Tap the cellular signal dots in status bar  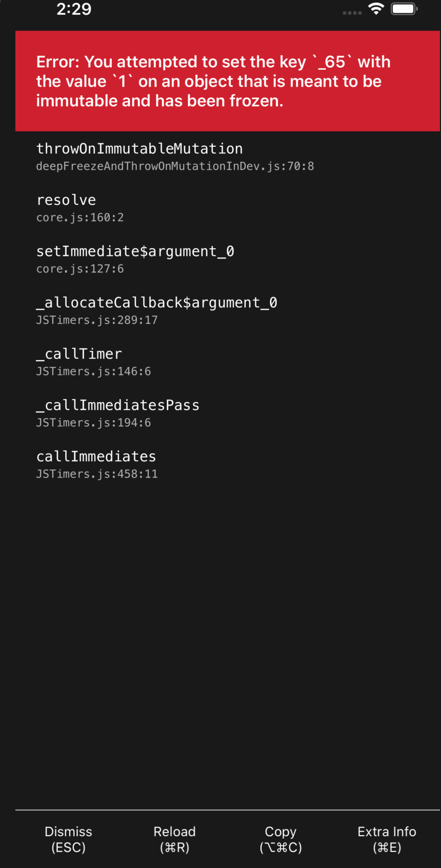[x=352, y=12]
